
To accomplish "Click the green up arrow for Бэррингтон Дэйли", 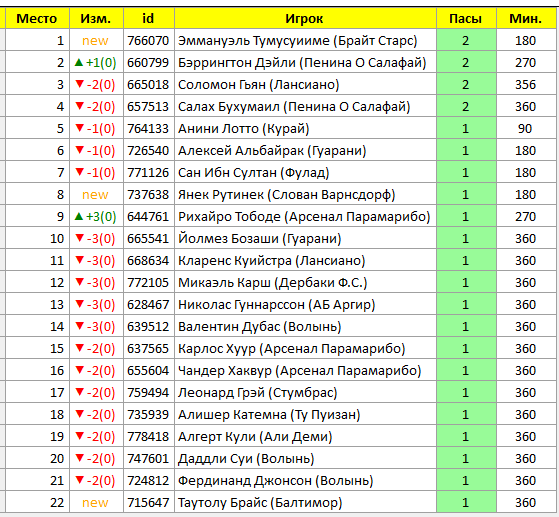I will coord(79,63).
